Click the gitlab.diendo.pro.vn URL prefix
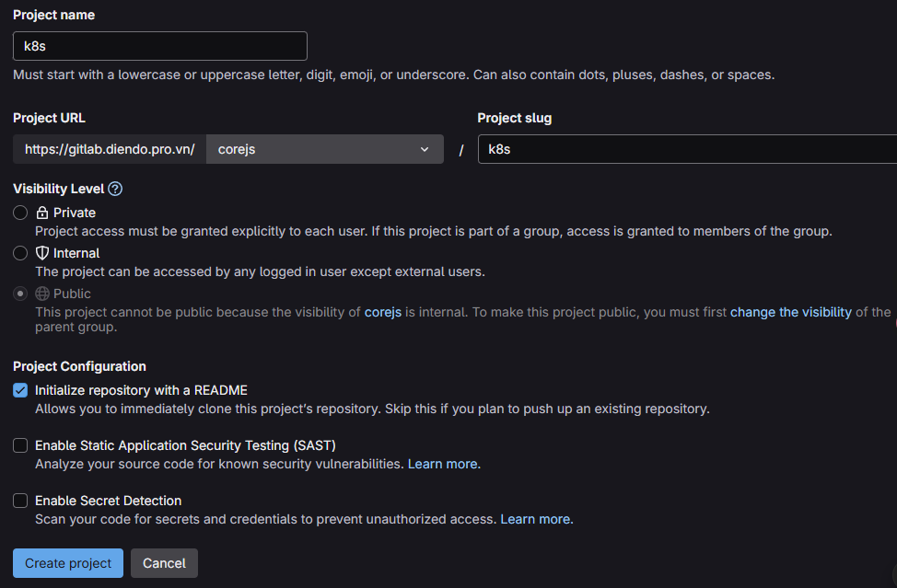The width and height of the screenshot is (897, 588). (x=110, y=149)
